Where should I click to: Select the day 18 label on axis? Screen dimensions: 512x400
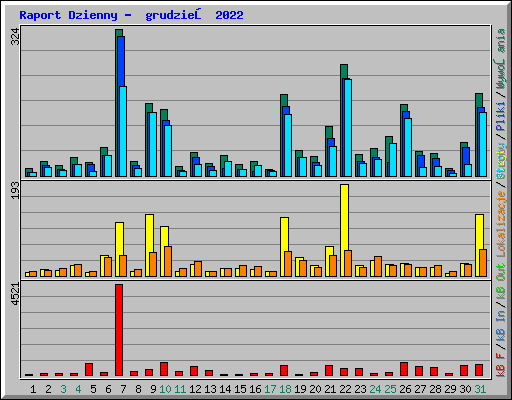pos(285,389)
